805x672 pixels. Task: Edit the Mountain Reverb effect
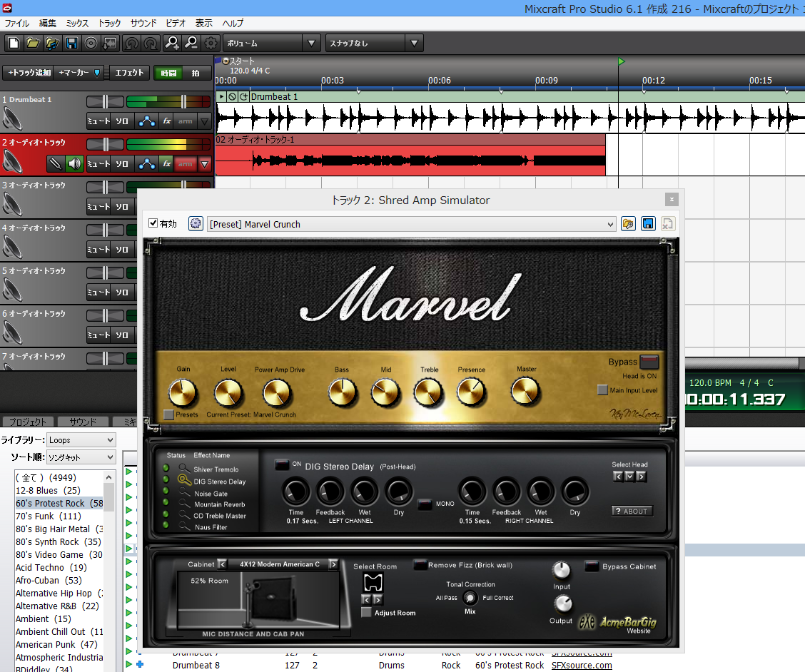(x=185, y=504)
